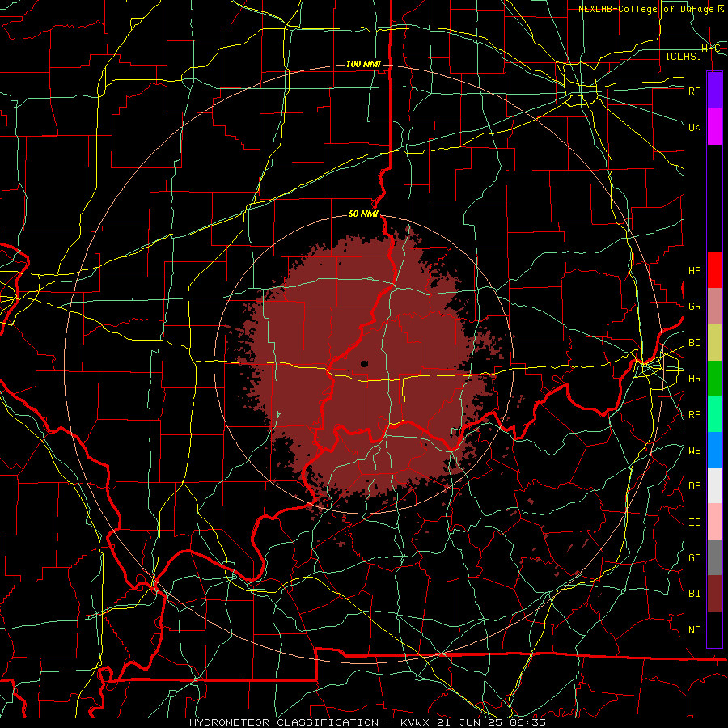Click the [CLAS] legend header
The width and height of the screenshot is (728, 728).
point(684,56)
